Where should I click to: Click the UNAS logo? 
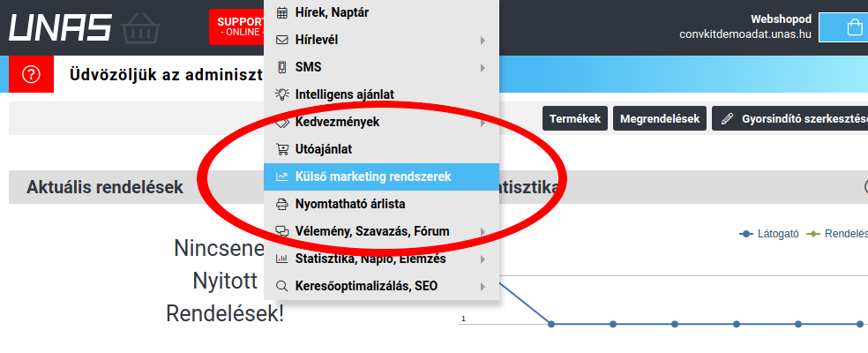(60, 27)
